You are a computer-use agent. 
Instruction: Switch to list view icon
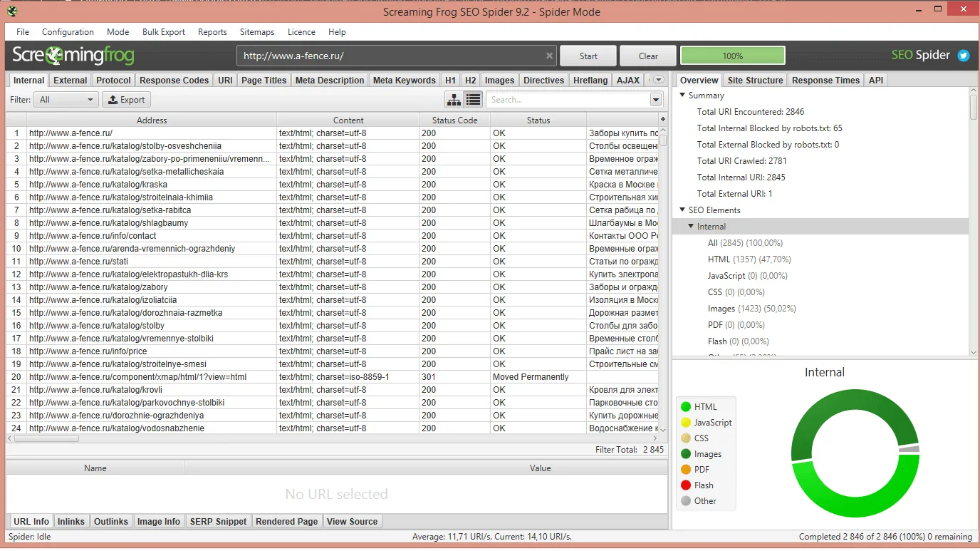click(x=473, y=100)
